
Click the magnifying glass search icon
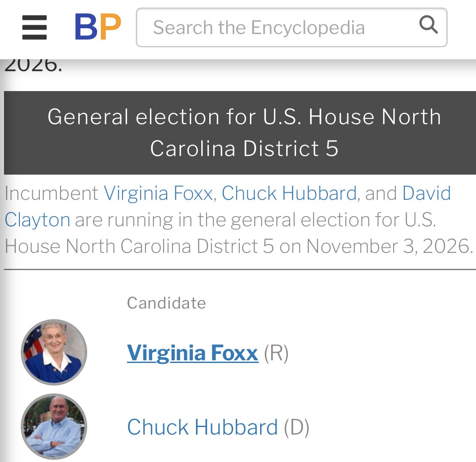pyautogui.click(x=428, y=26)
